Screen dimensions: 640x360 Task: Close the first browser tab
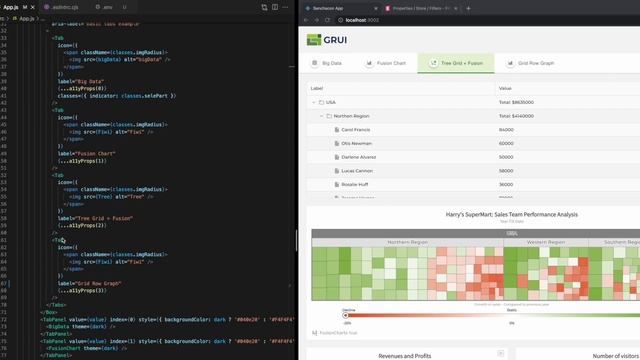(x=376, y=8)
